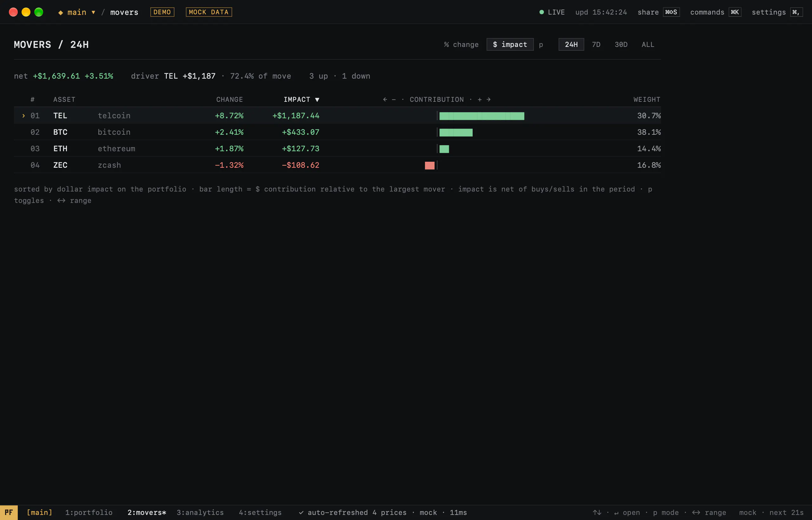Click up-down arrows icon in status bar
This screenshot has width=812, height=520.
pos(597,513)
